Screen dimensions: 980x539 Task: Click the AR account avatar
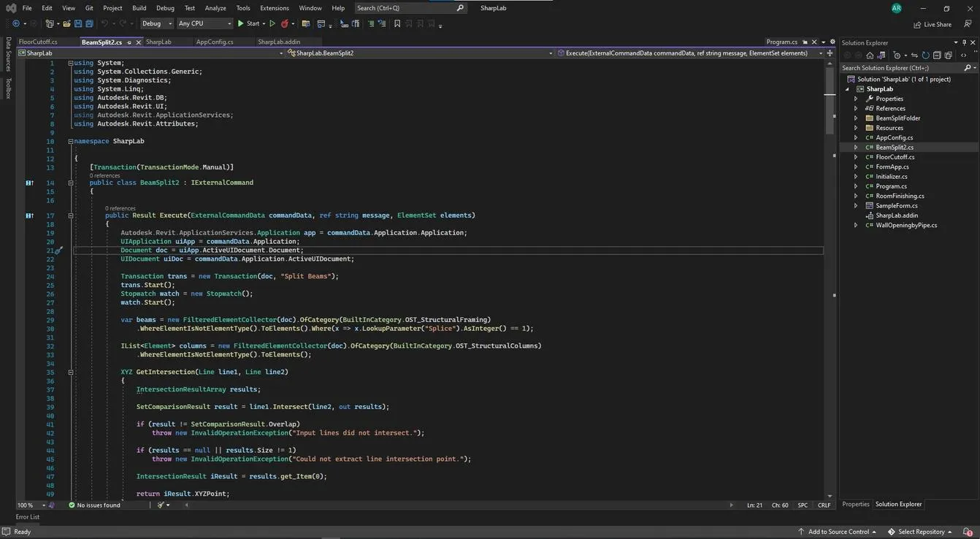897,8
